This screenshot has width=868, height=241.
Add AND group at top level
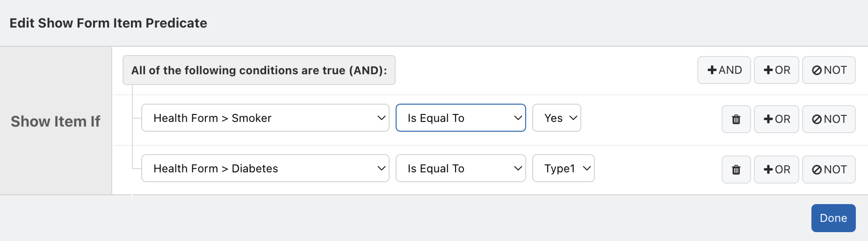click(724, 70)
